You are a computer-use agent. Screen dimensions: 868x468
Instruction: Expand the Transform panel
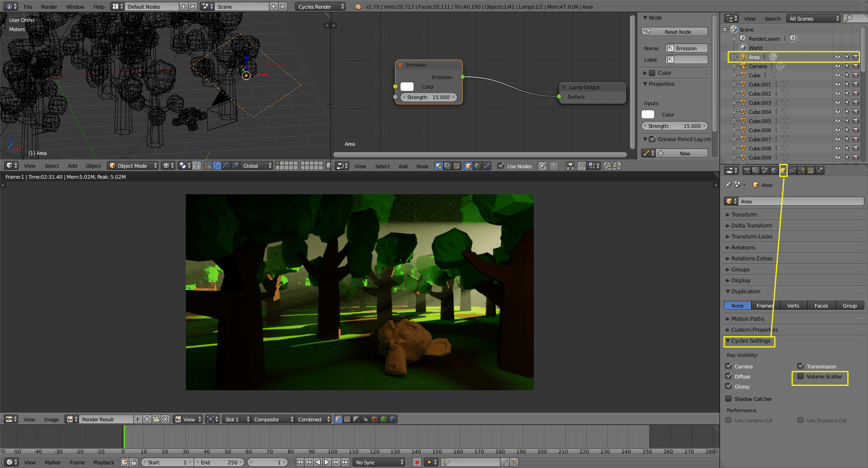pyautogui.click(x=744, y=215)
